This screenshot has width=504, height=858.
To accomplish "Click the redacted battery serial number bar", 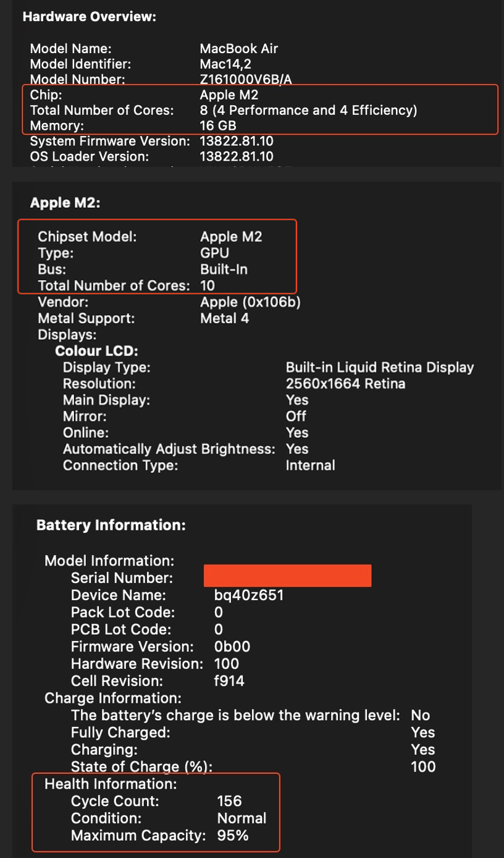I will click(287, 576).
